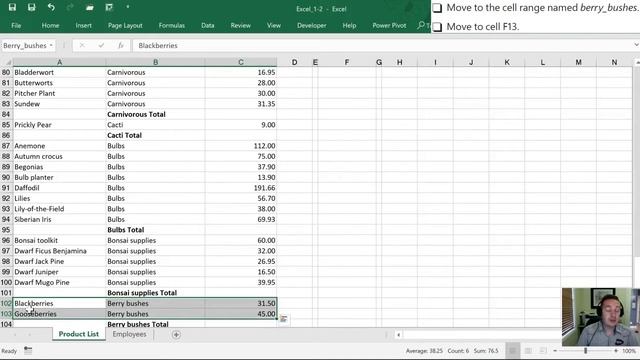The height and width of the screenshot is (360, 640).
Task: Open the Data ribbon tab
Action: (x=207, y=25)
